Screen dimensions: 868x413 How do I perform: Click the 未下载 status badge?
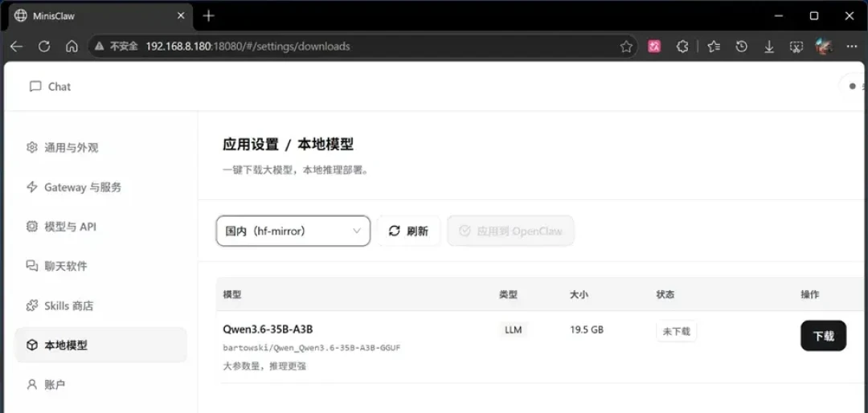pos(676,331)
